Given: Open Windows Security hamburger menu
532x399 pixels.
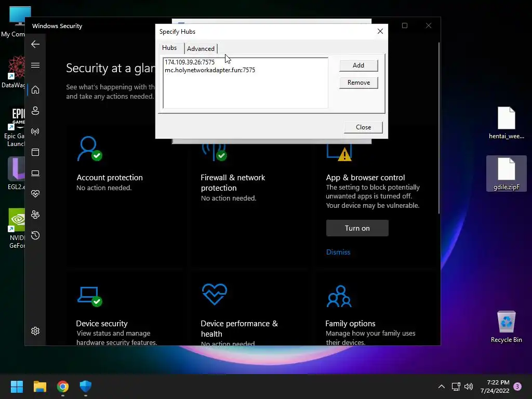Looking at the screenshot, I should coord(35,65).
